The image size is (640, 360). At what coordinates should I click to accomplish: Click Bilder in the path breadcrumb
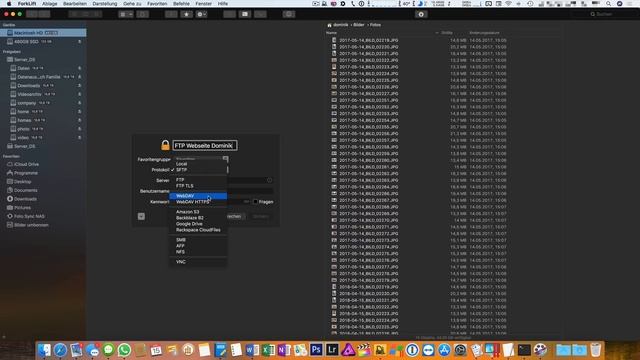(358, 25)
